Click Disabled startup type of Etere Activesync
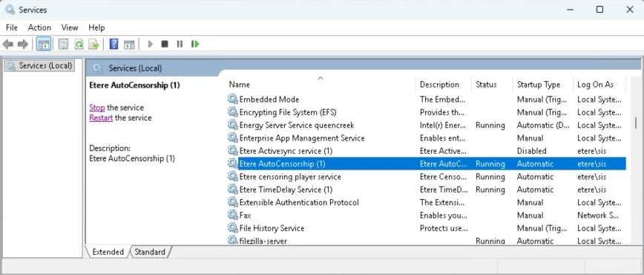 pyautogui.click(x=531, y=151)
